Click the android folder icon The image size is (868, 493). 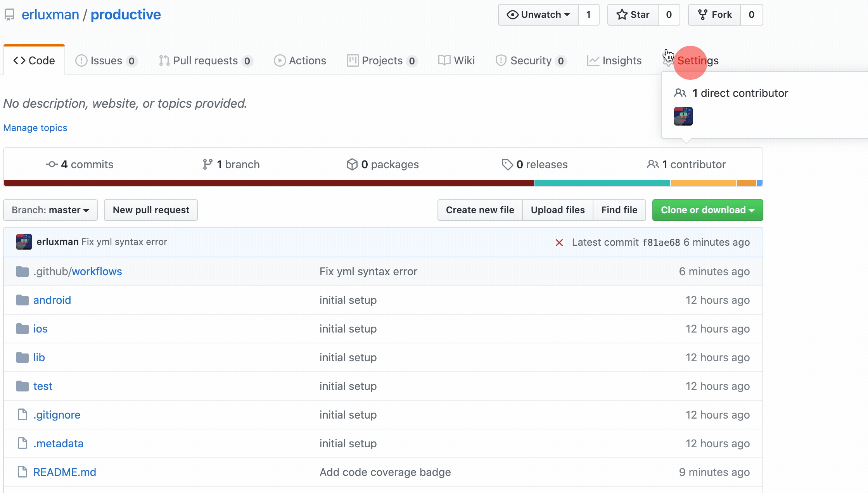[22, 300]
